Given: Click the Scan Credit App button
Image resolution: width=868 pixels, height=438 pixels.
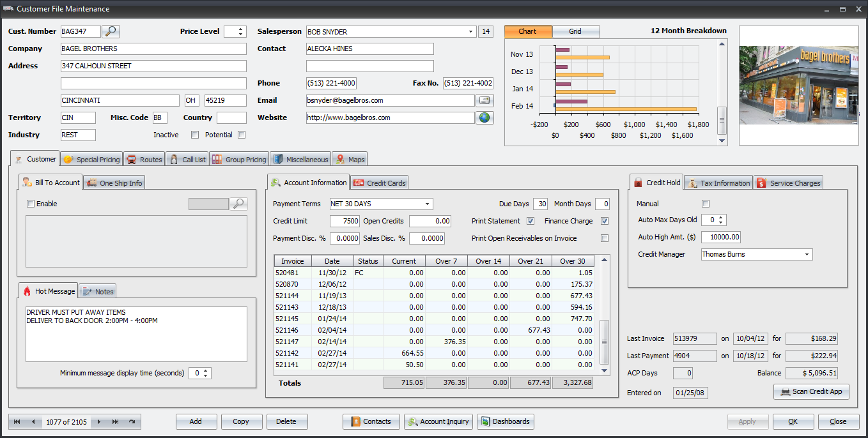Looking at the screenshot, I should (811, 391).
